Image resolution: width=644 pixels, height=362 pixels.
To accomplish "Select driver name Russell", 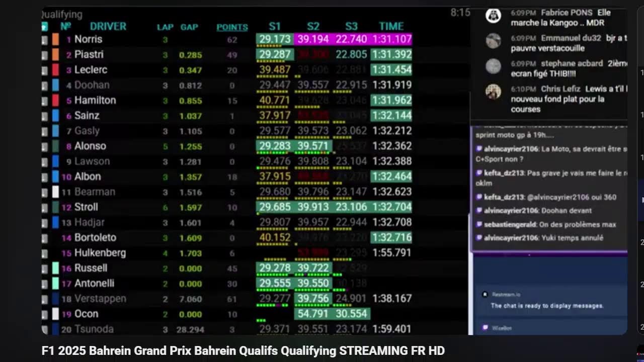I will point(91,268).
